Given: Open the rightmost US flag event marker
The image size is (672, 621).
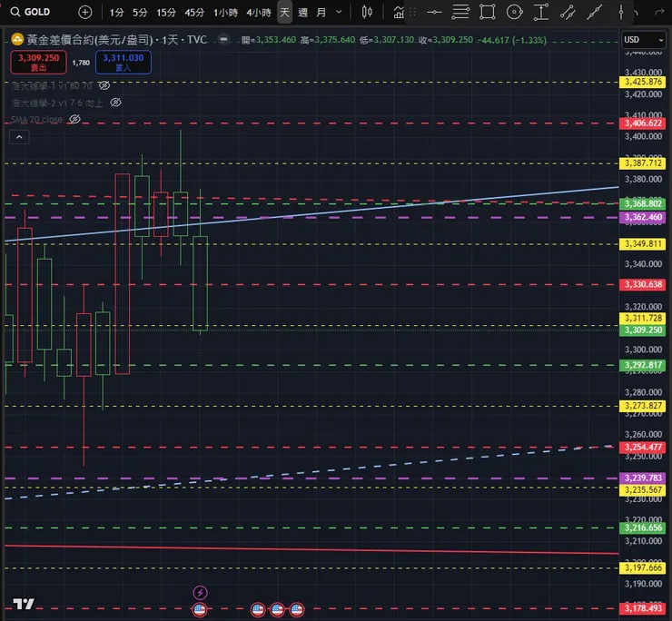Looking at the screenshot, I should click(x=297, y=609).
